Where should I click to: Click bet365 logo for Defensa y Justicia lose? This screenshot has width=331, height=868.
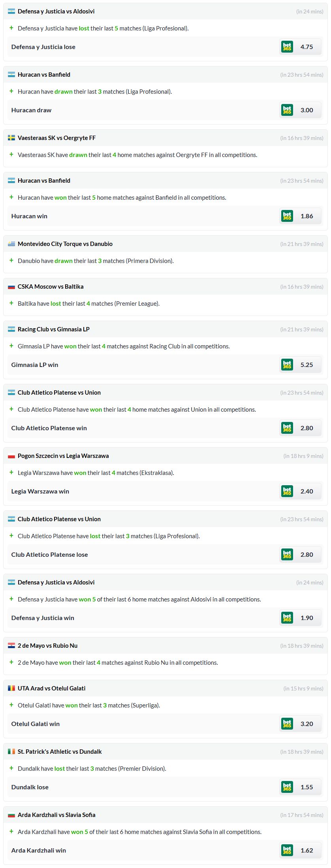pos(287,47)
